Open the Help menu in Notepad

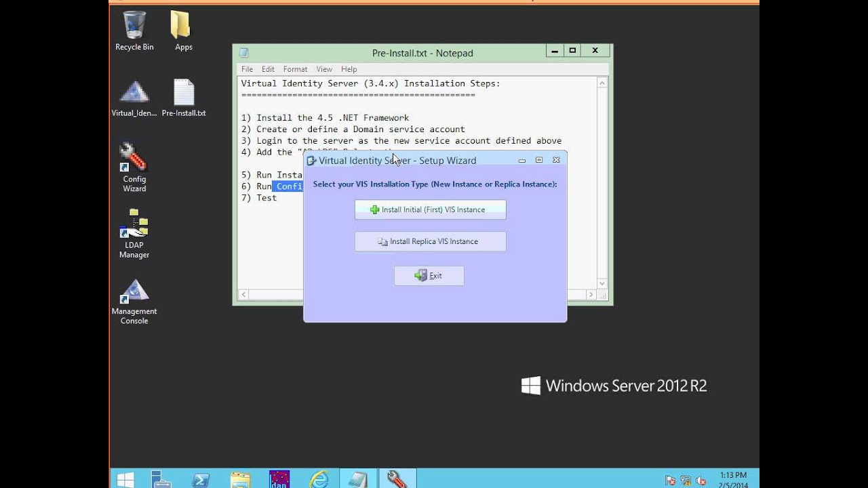pyautogui.click(x=349, y=69)
